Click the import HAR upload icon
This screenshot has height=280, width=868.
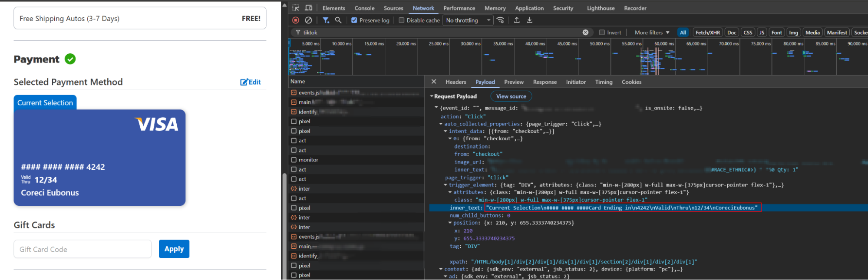517,20
